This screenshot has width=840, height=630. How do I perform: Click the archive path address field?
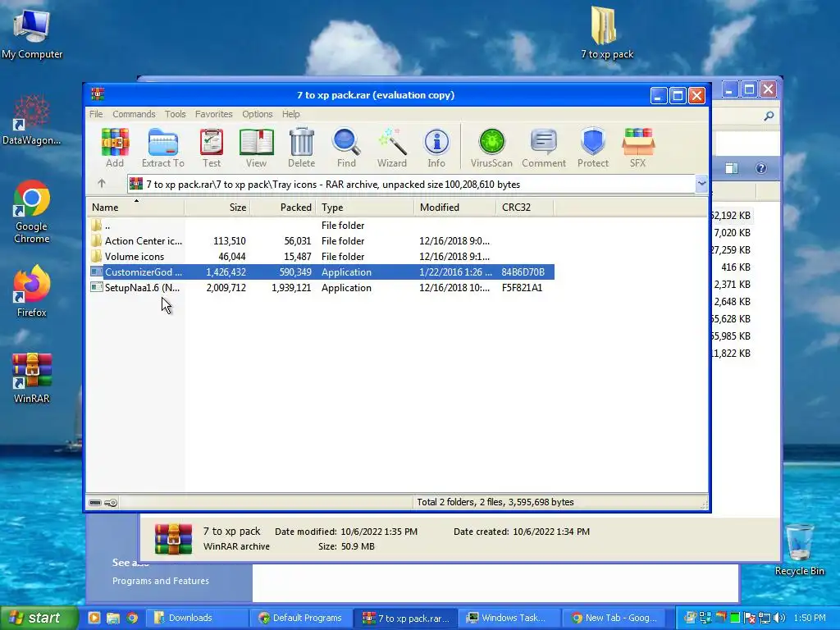412,185
